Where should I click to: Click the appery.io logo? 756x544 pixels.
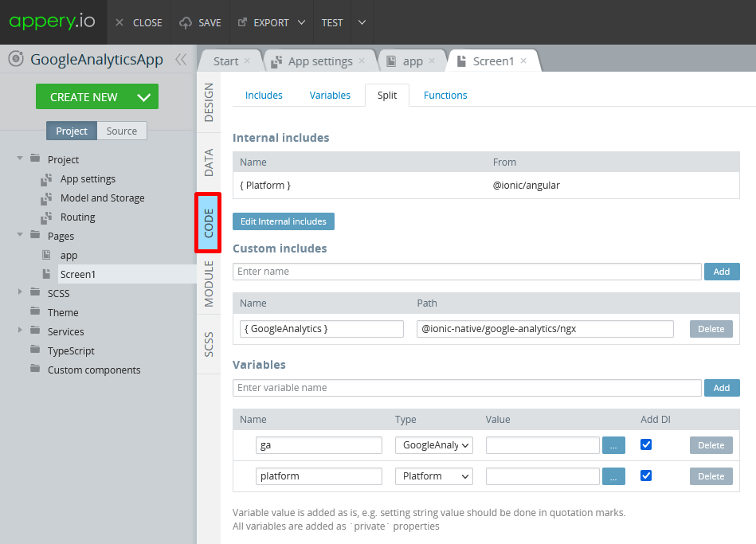(52, 22)
